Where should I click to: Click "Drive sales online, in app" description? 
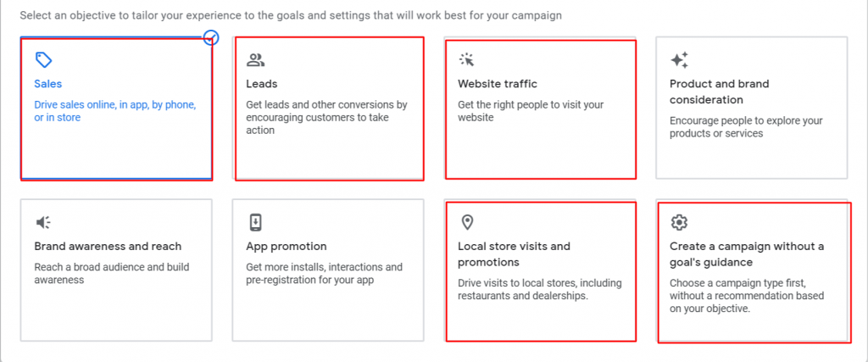pos(115,111)
